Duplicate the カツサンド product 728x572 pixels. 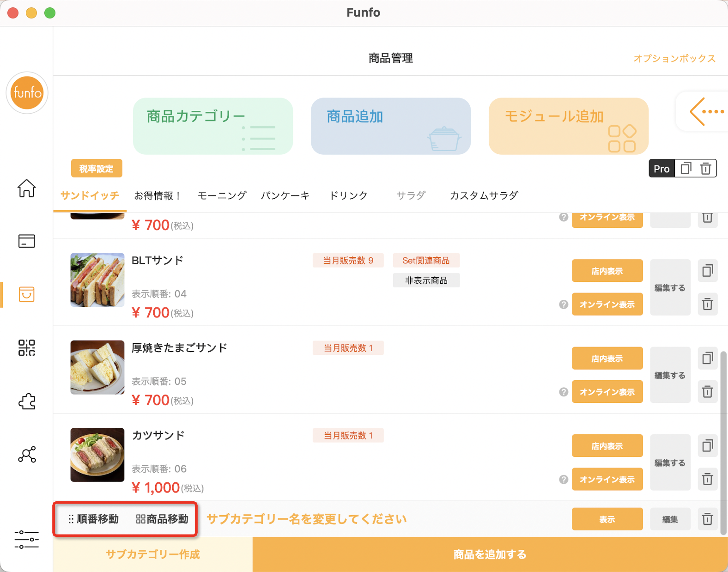(x=707, y=446)
